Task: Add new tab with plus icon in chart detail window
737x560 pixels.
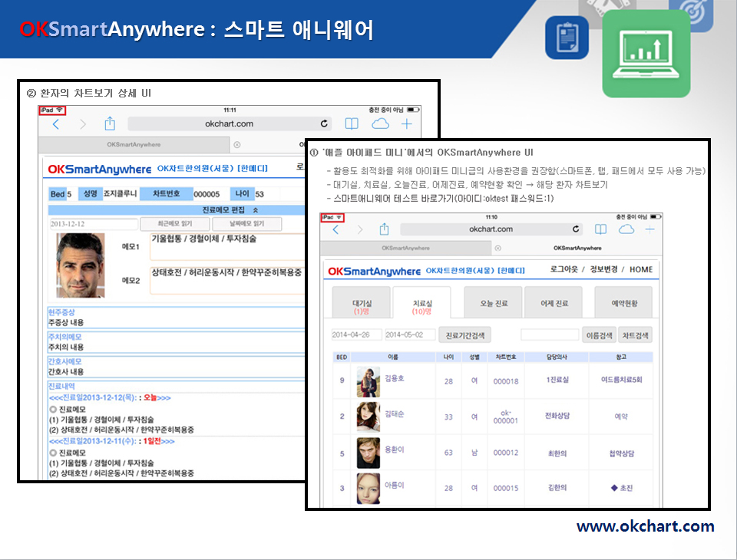Action: coord(407,124)
